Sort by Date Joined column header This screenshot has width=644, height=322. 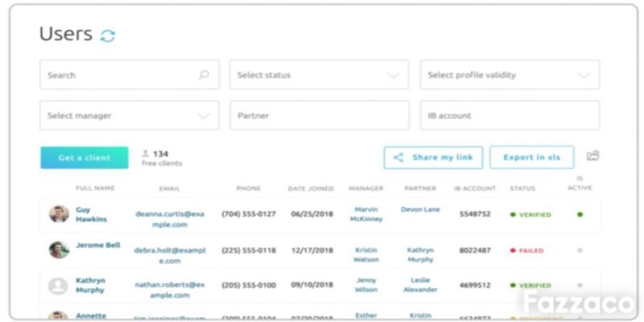[x=311, y=188]
